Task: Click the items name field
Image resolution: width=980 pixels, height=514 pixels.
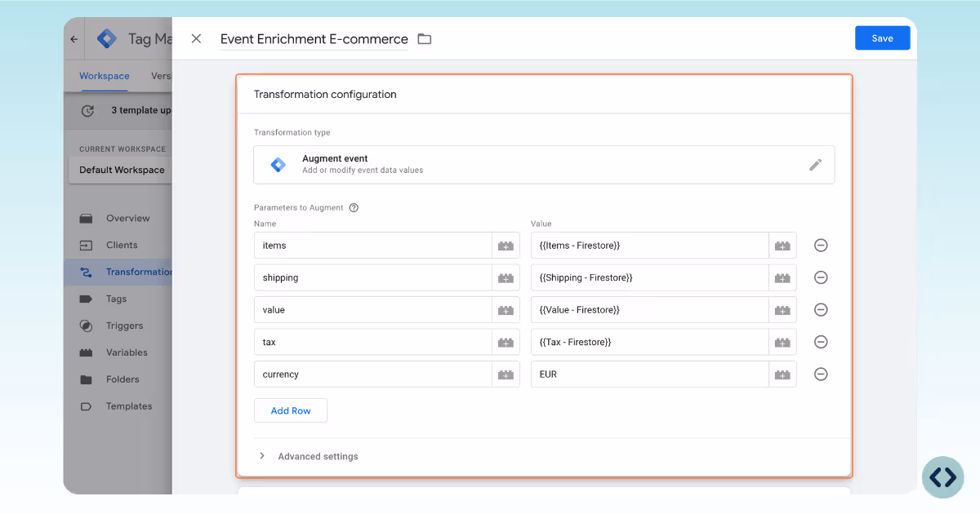Action: pos(373,246)
